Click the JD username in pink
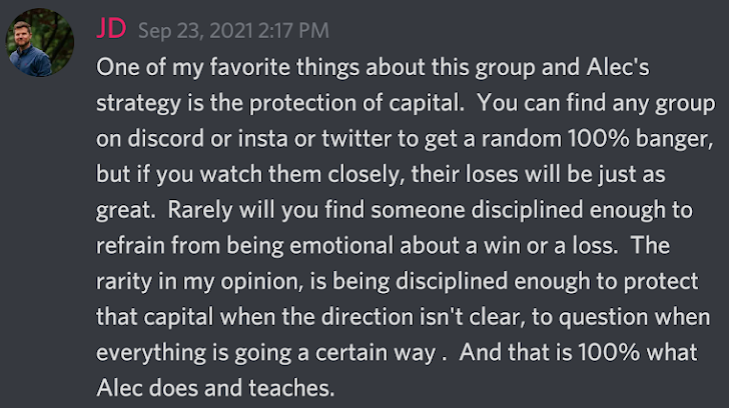 tap(111, 28)
